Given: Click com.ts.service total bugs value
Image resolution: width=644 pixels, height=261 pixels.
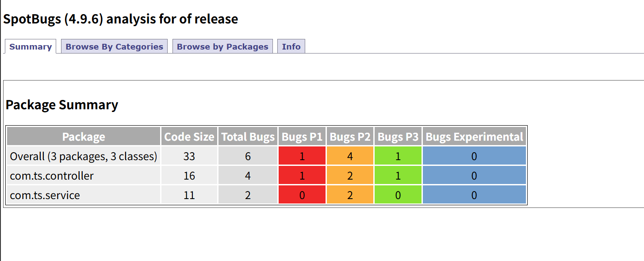Looking at the screenshot, I should [248, 195].
